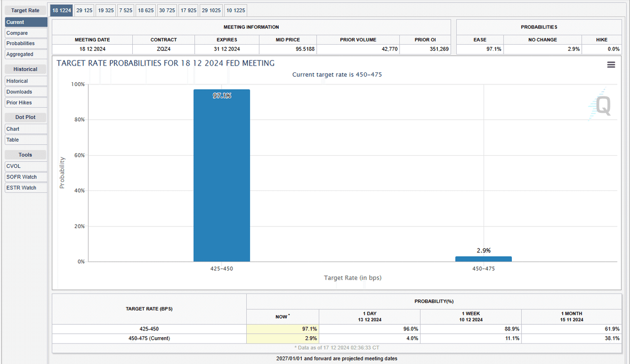Select the Current sidebar item
630x364 pixels.
pyautogui.click(x=26, y=22)
